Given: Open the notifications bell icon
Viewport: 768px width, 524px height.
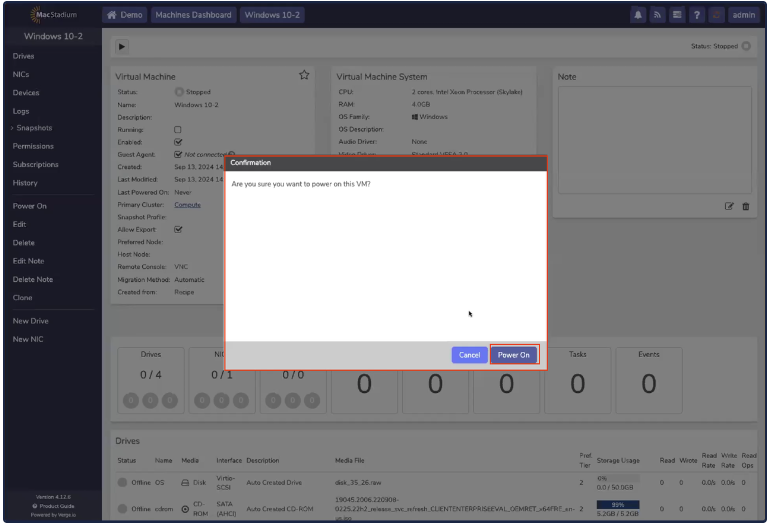Looking at the screenshot, I should click(x=638, y=15).
